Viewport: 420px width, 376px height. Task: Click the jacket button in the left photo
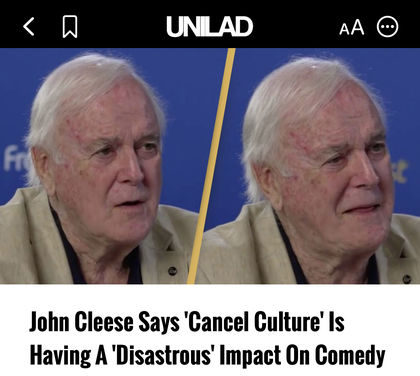point(172,271)
